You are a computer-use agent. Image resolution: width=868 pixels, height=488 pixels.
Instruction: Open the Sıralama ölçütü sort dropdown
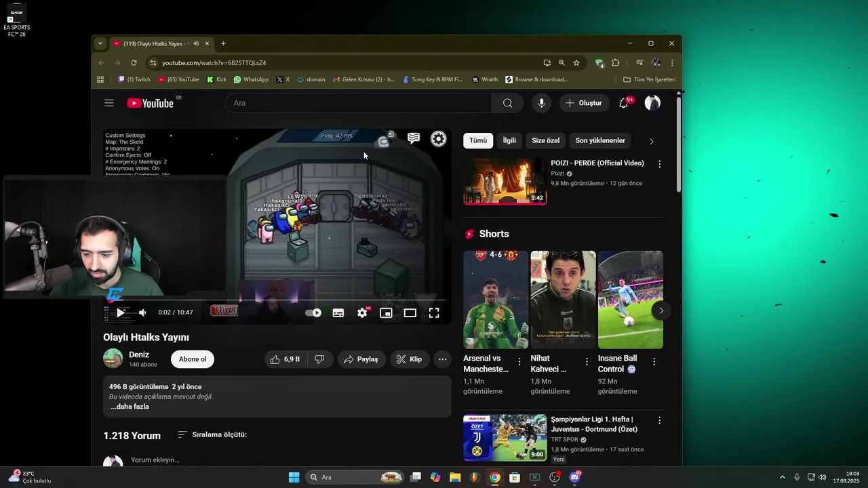click(x=212, y=434)
